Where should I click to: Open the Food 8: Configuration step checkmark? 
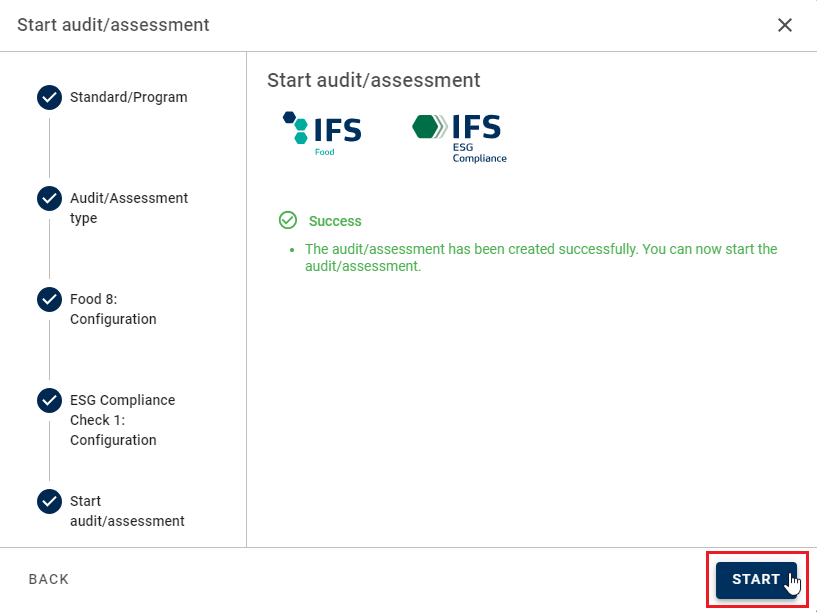49,299
